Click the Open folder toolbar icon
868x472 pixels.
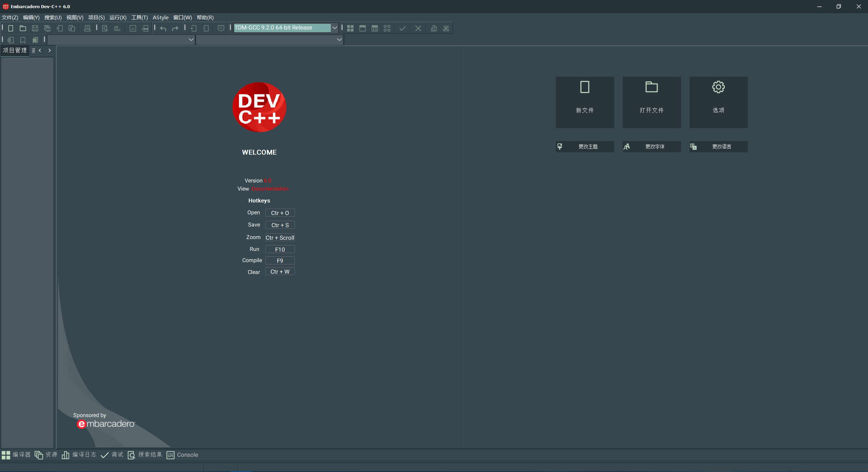[23, 28]
